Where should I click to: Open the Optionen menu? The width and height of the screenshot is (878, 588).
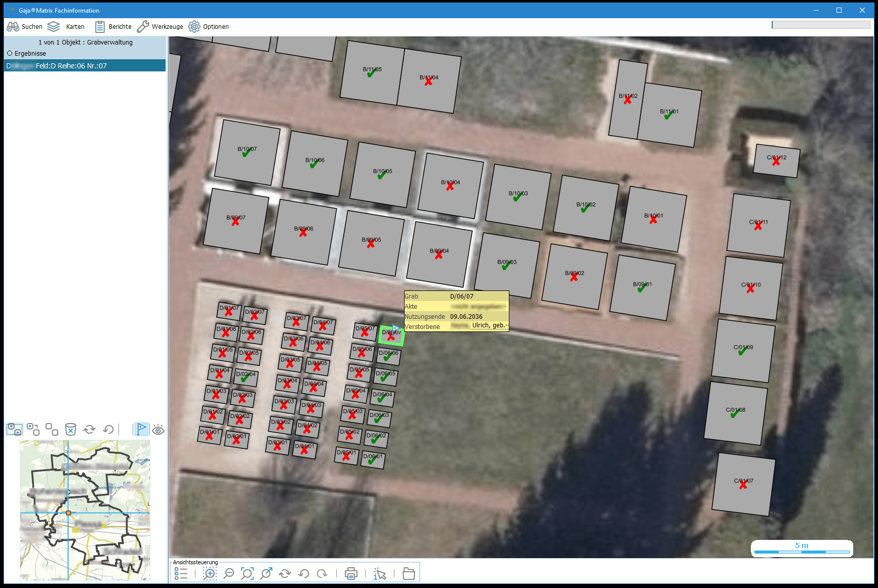209,26
